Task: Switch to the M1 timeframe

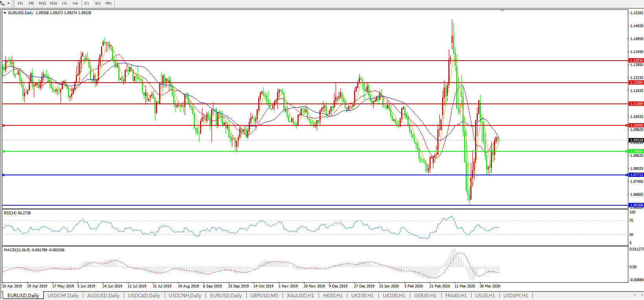Action: [x=20, y=3]
